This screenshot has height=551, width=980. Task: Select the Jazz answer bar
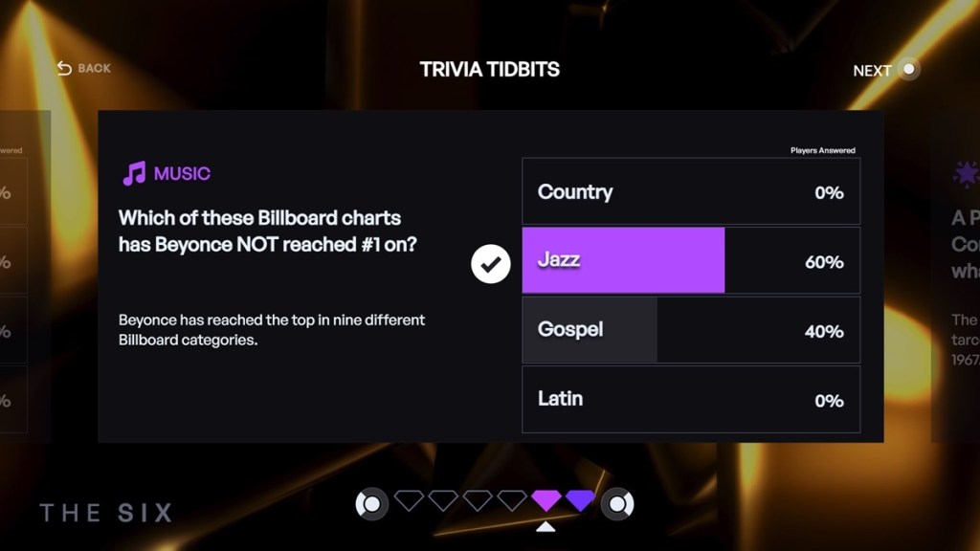tap(690, 260)
